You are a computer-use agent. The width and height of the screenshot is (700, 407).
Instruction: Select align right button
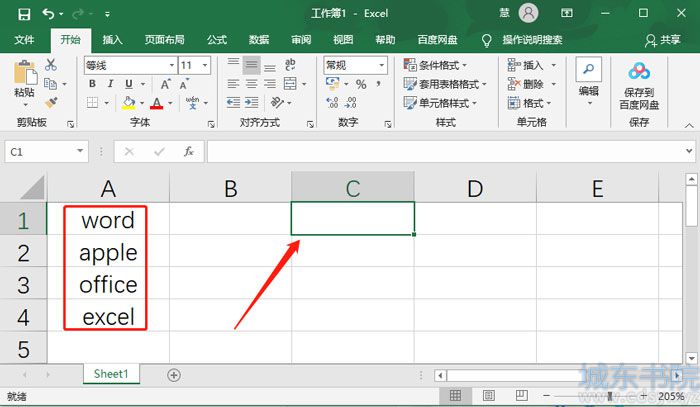click(270, 84)
